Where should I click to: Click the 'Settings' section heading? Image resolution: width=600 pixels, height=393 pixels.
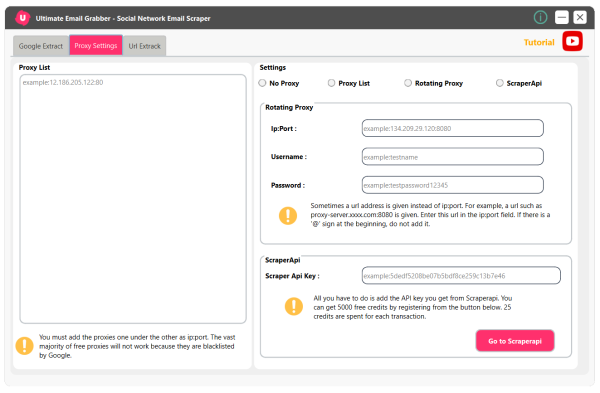coord(273,67)
